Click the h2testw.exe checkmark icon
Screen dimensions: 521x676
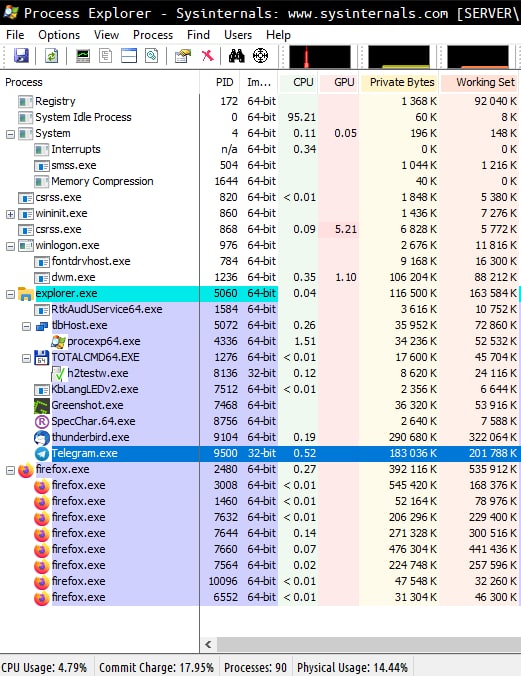pos(58,374)
